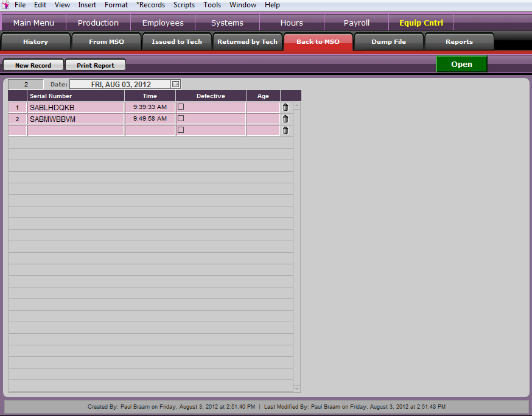The height and width of the screenshot is (416, 532).
Task: Click the date field showing FRI, AUG 03, 2012
Action: [121, 84]
